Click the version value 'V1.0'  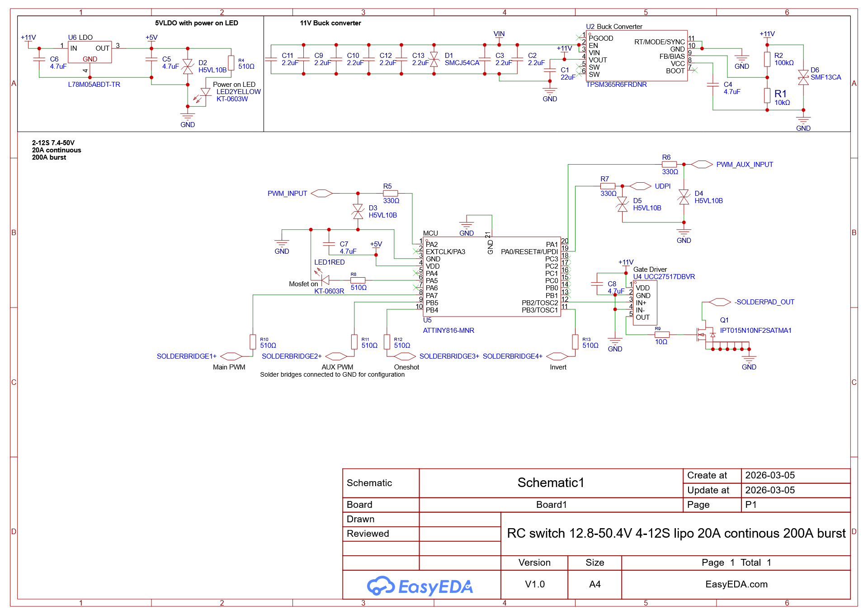[x=535, y=584]
